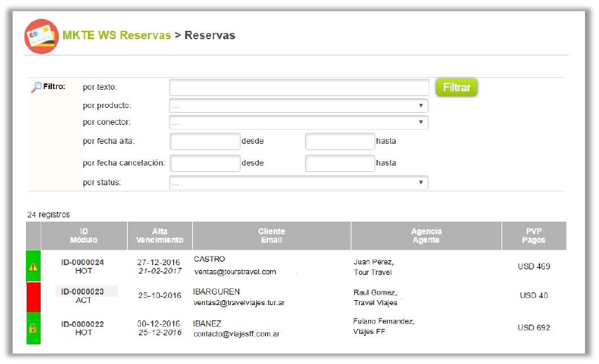Click the Reservas page title

[x=210, y=35]
